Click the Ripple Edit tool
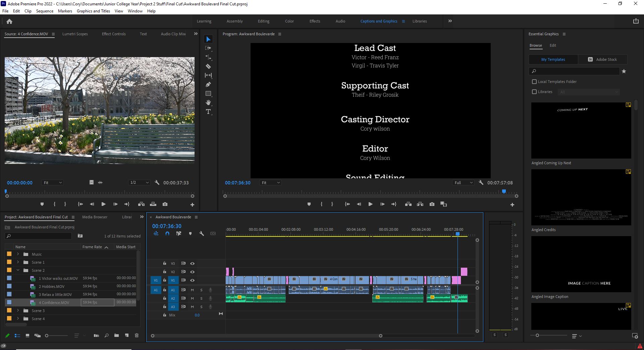Screen dimensions: 644x350 [208, 57]
